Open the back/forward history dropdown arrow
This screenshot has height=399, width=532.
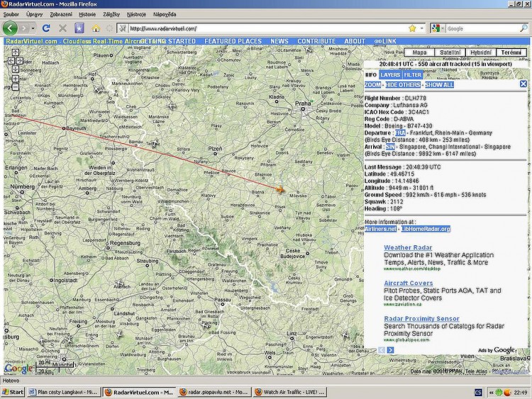[33, 28]
